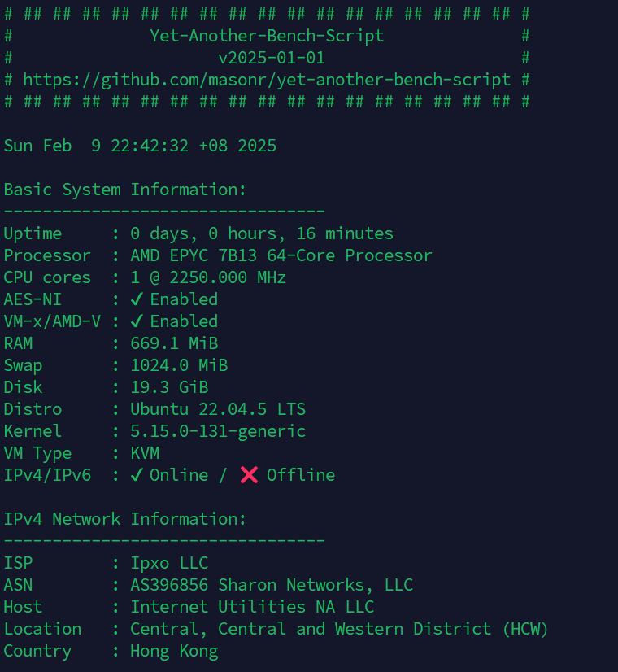This screenshot has width=618, height=672.
Task: Click the Distro value Ubuntu 22.04.5 LTS
Action: [218, 409]
